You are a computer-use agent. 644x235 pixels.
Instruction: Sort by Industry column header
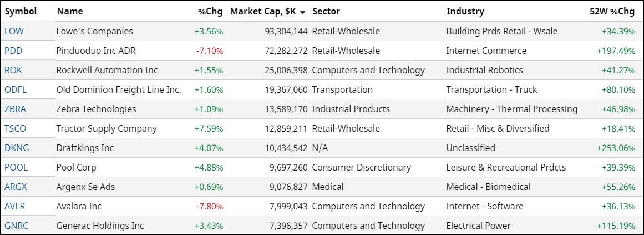click(x=465, y=11)
